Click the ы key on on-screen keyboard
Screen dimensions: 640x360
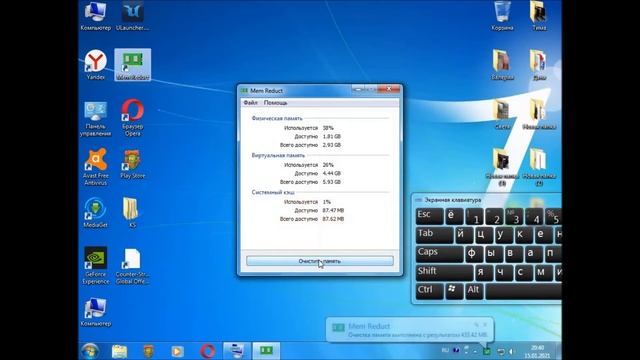coord(494,253)
